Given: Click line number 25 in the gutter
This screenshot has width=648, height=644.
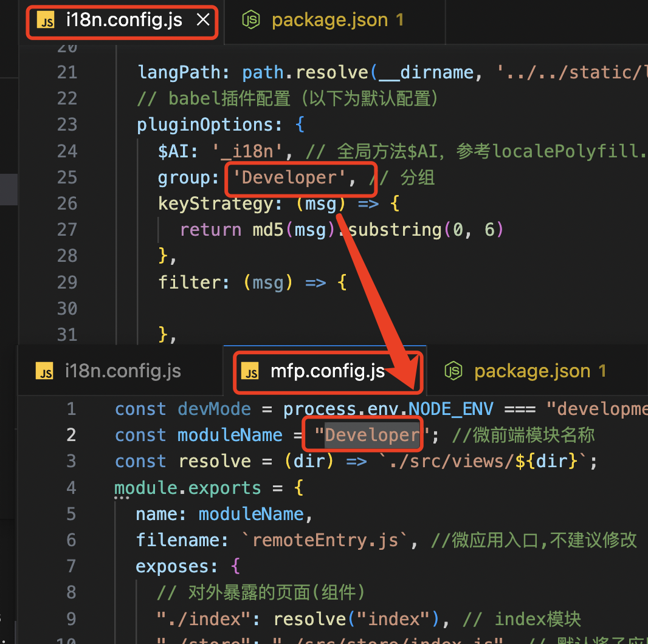Looking at the screenshot, I should click(67, 177).
